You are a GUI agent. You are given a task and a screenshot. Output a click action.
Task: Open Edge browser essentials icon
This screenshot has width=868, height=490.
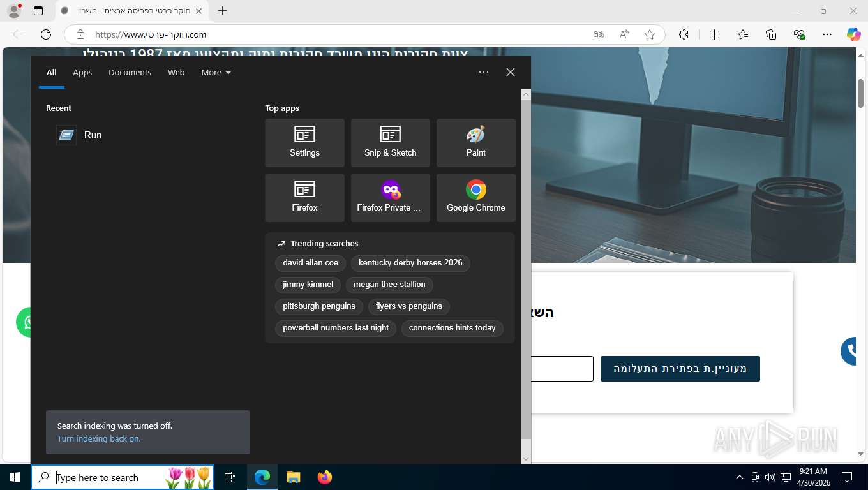pyautogui.click(x=799, y=34)
